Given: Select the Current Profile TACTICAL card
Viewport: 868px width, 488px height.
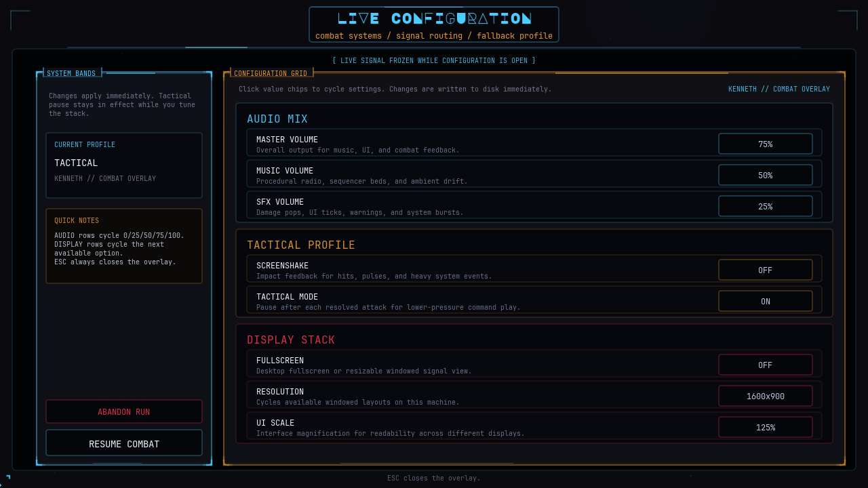Looking at the screenshot, I should click(x=124, y=165).
